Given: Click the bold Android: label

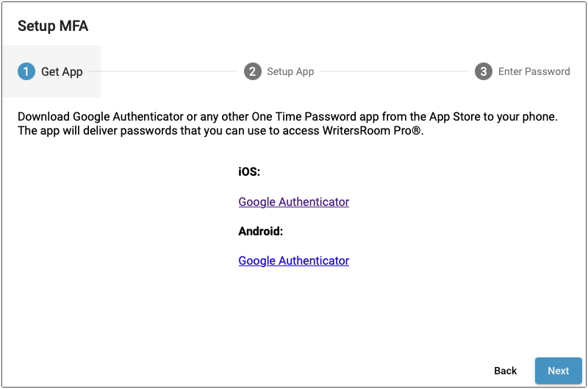Looking at the screenshot, I should (261, 231).
